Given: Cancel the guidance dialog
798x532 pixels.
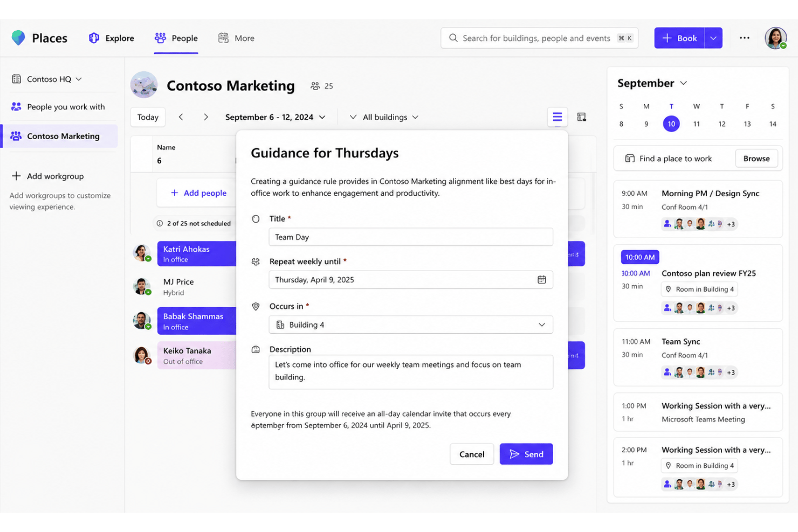Looking at the screenshot, I should [x=472, y=454].
